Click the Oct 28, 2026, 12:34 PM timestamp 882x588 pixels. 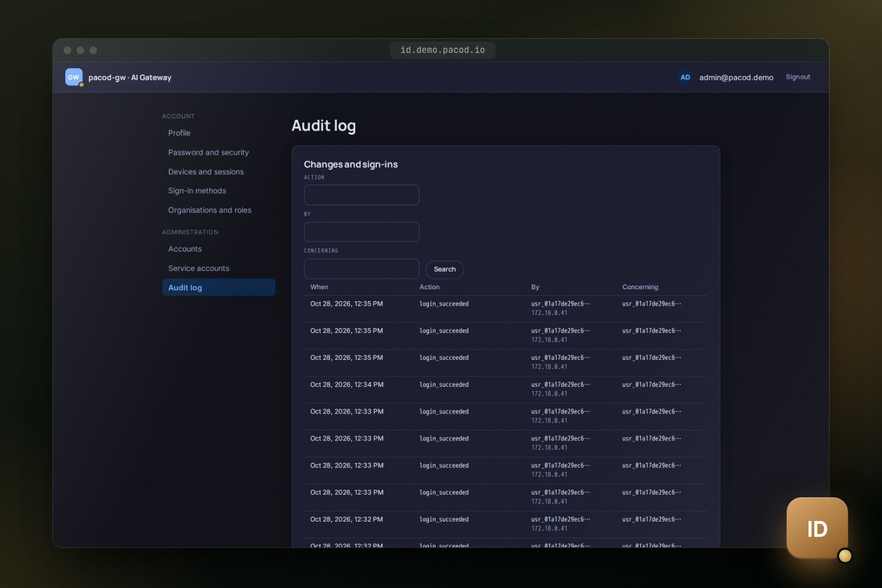347,385
